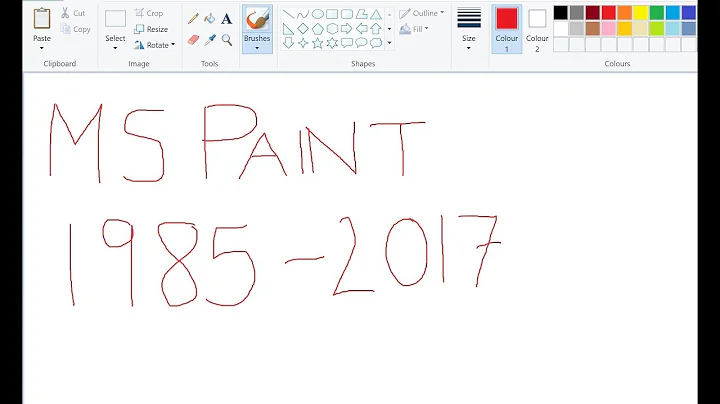Choose the Diamond shape

[303, 29]
